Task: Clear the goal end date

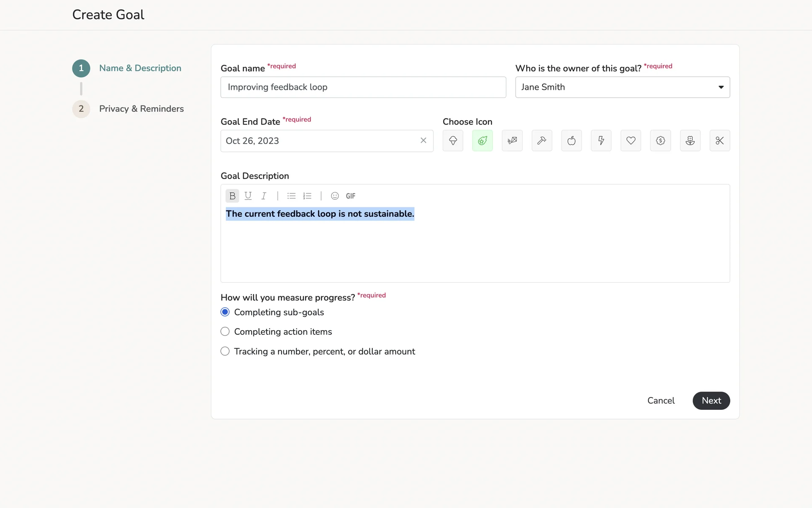Action: tap(423, 141)
